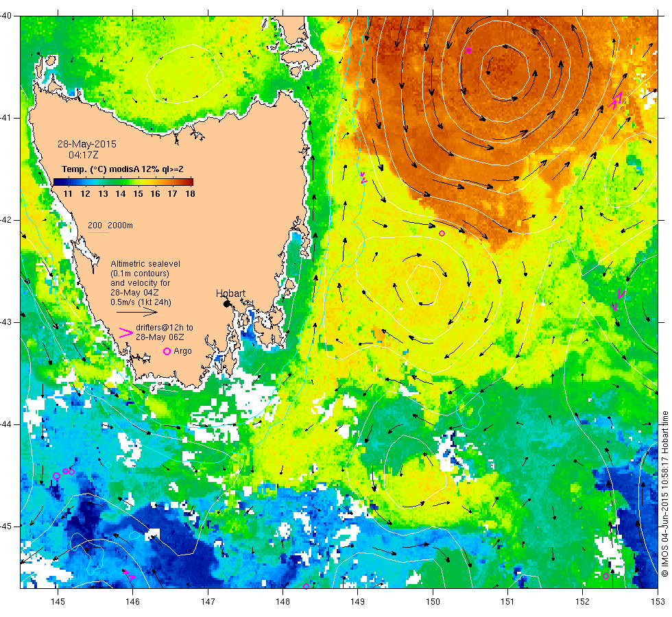Click the Argo legend label
Image resolution: width=672 pixels, height=617 pixels.
click(182, 351)
